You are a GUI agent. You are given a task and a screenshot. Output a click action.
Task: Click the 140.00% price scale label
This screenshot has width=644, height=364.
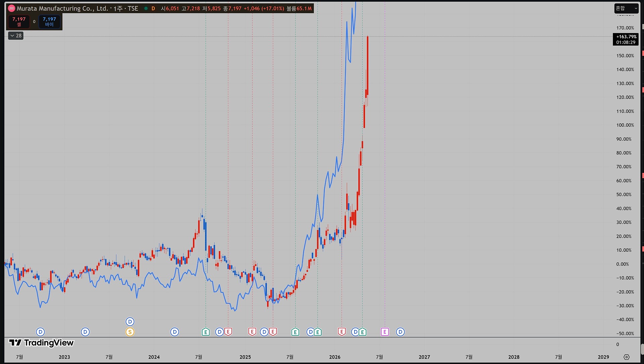click(625, 70)
